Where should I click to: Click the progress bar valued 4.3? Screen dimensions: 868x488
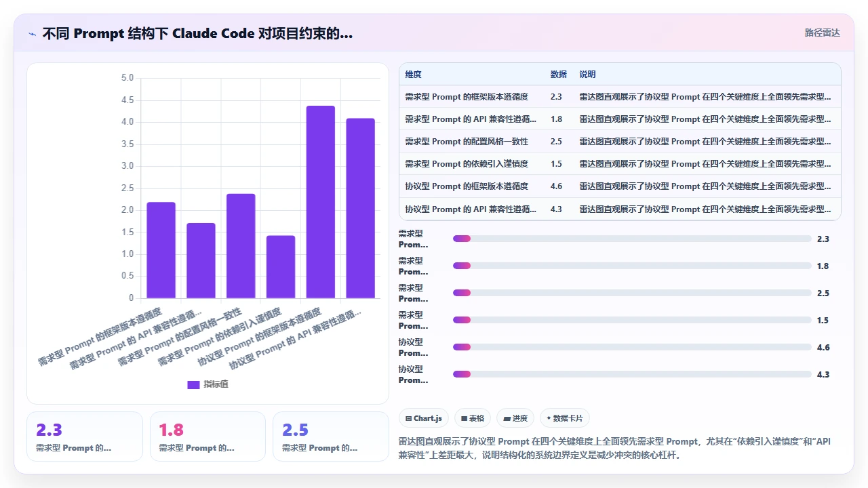(632, 374)
